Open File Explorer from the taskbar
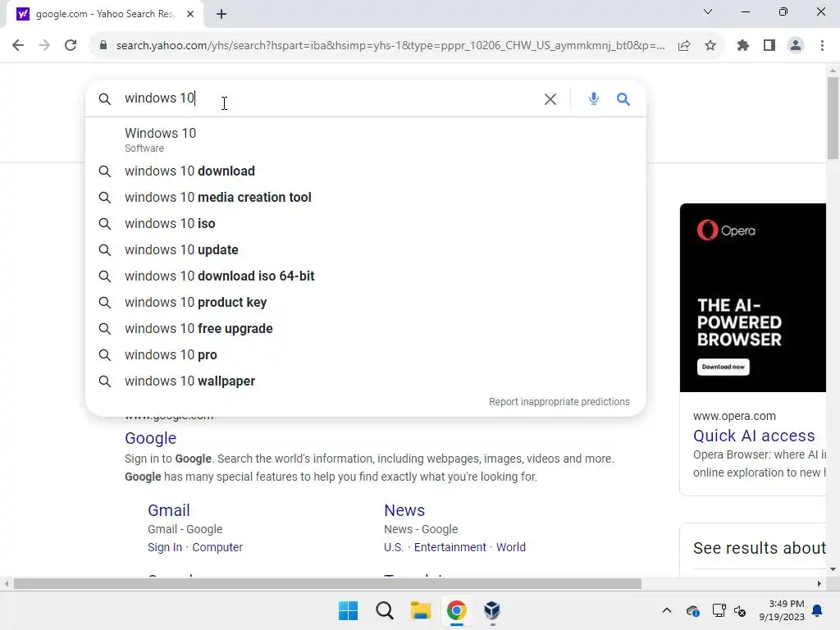The image size is (840, 630). (421, 610)
